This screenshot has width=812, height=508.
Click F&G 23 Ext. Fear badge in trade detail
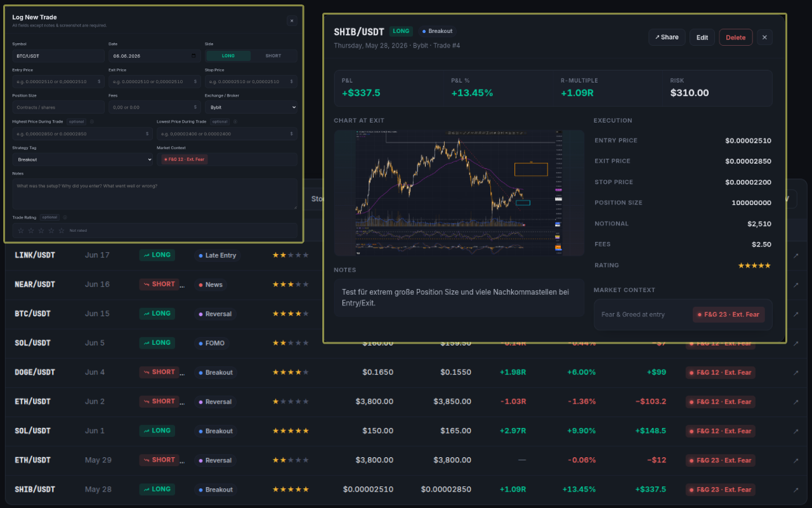coord(729,314)
